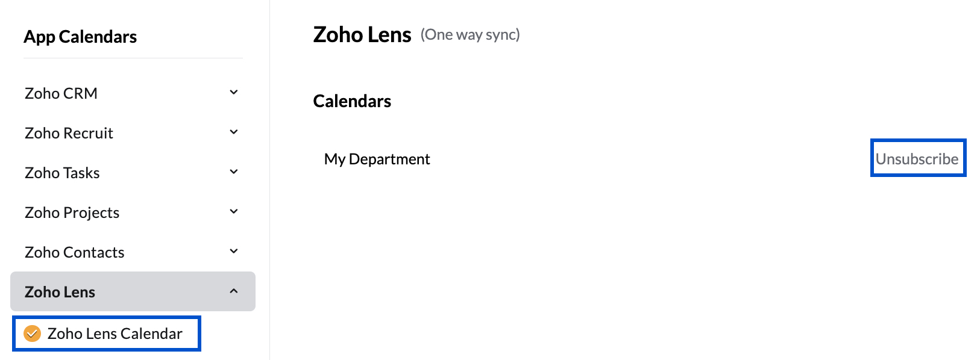Click the highlighted Zoho Lens sidebar label
The width and height of the screenshot is (980, 360).
pos(60,292)
